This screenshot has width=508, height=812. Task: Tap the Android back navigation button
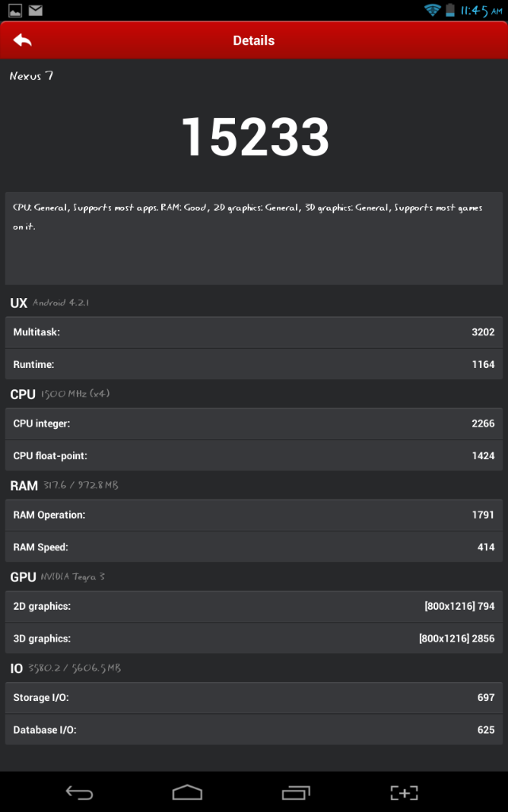coord(79,792)
